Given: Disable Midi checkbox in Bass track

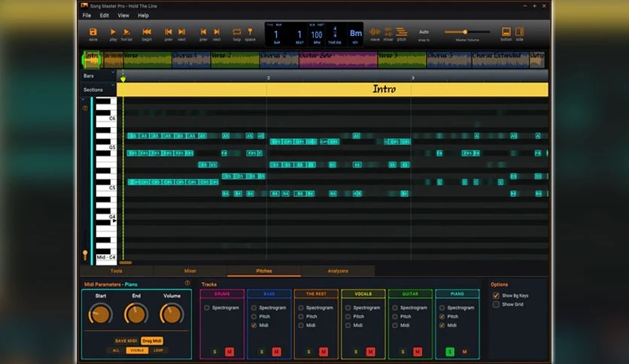Looking at the screenshot, I should pyautogui.click(x=254, y=326).
